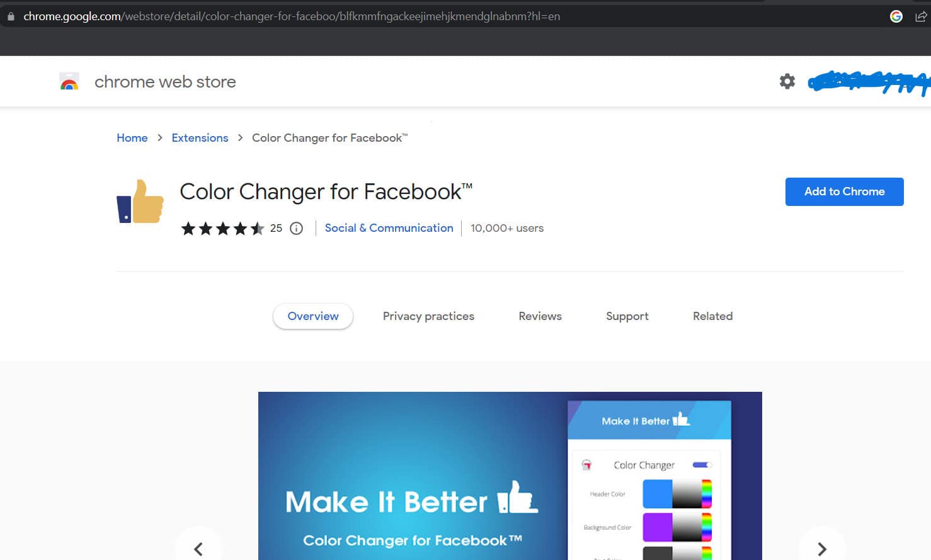Click the five-star rating
The image size is (931, 560).
click(222, 228)
